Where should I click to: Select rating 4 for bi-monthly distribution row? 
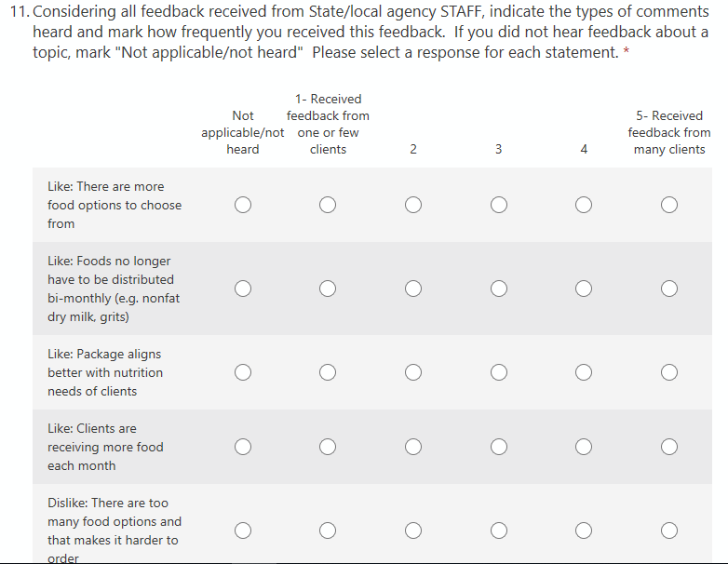point(584,289)
